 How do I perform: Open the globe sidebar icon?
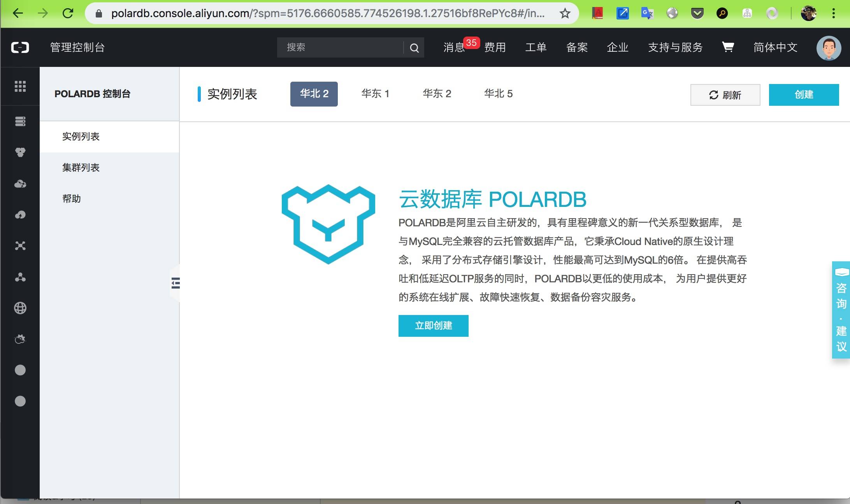pyautogui.click(x=20, y=308)
